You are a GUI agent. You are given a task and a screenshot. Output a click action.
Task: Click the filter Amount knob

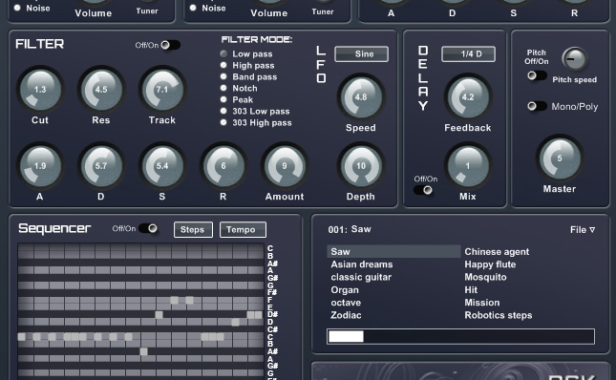point(284,166)
